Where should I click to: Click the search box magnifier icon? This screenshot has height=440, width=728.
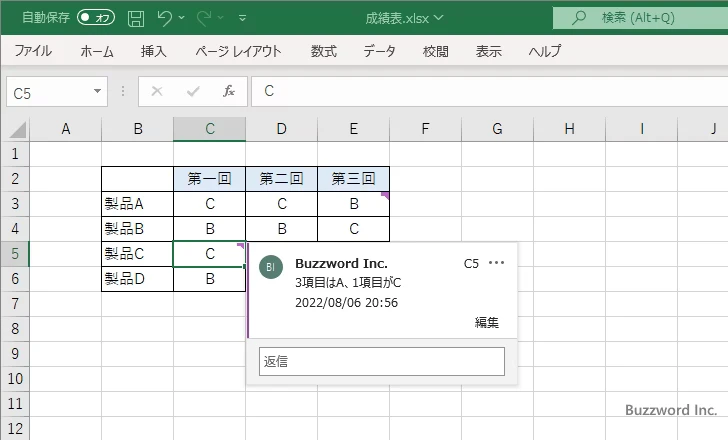click(x=578, y=18)
